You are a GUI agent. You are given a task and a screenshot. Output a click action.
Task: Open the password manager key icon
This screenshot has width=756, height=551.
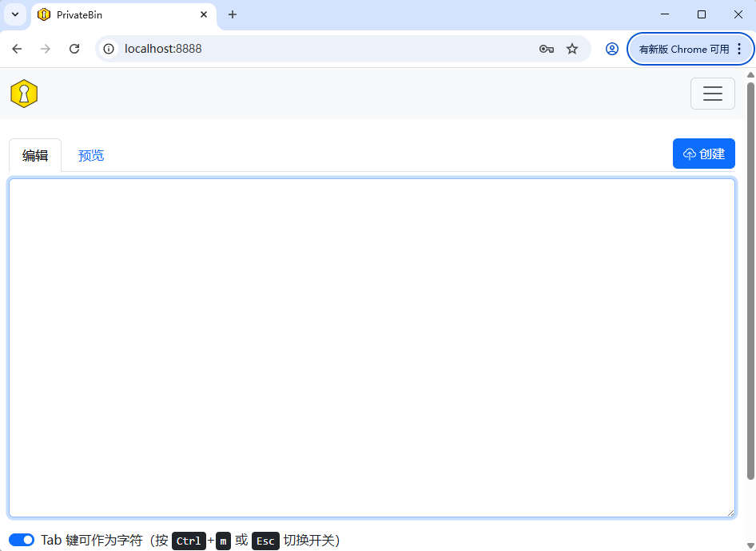click(x=547, y=49)
